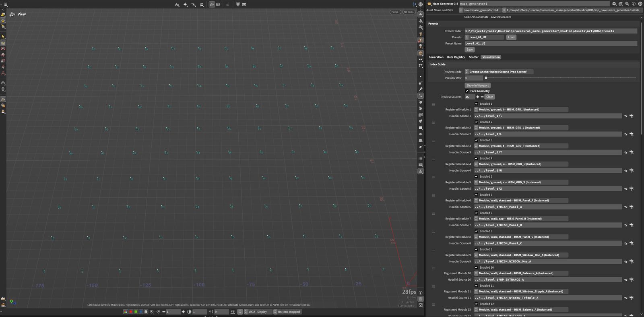
Task: Click the secure selection lock icon
Action: 3,43
